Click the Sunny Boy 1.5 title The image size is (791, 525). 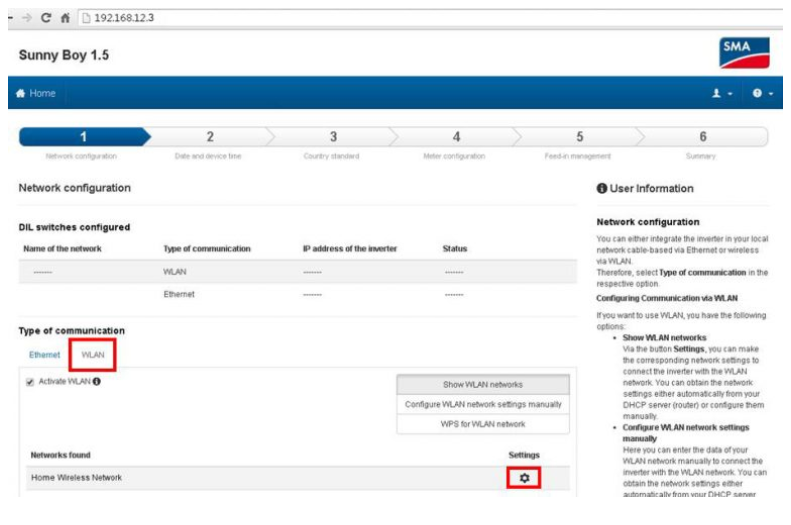[x=64, y=55]
